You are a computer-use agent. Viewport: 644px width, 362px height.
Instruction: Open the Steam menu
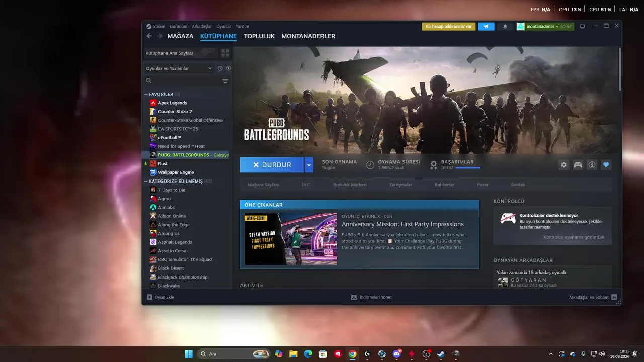(x=159, y=26)
